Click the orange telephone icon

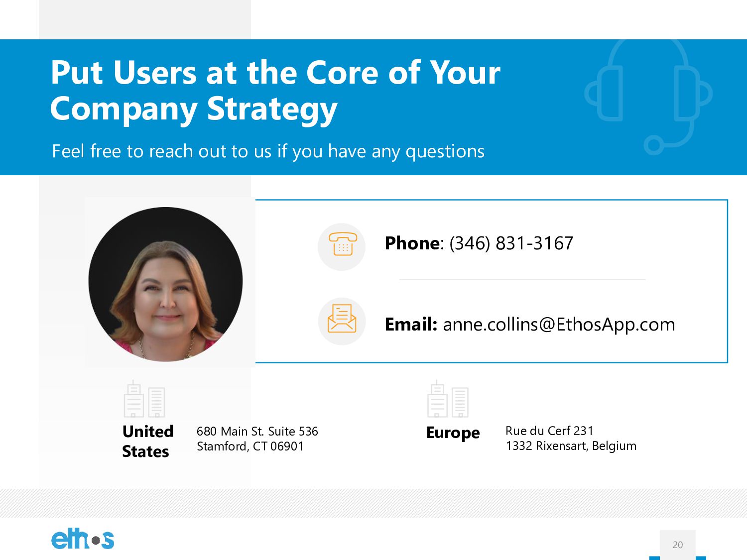point(342,244)
